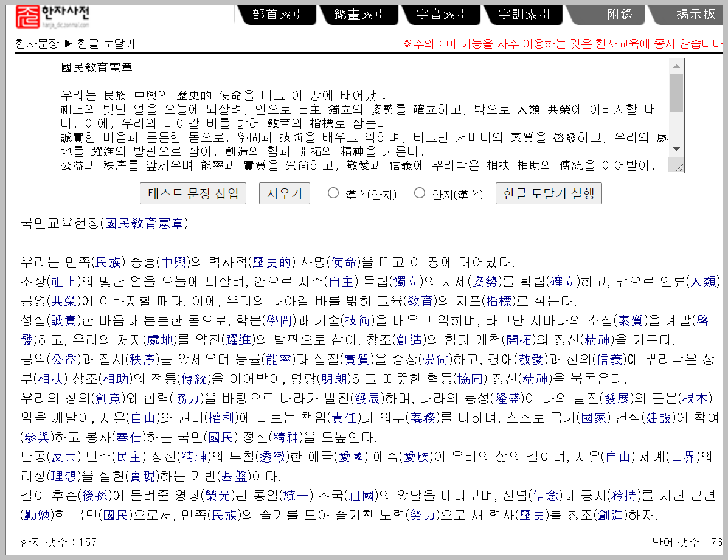The width and height of the screenshot is (728, 560).
Task: Click the 技術 hanja link
Action: (x=358, y=321)
